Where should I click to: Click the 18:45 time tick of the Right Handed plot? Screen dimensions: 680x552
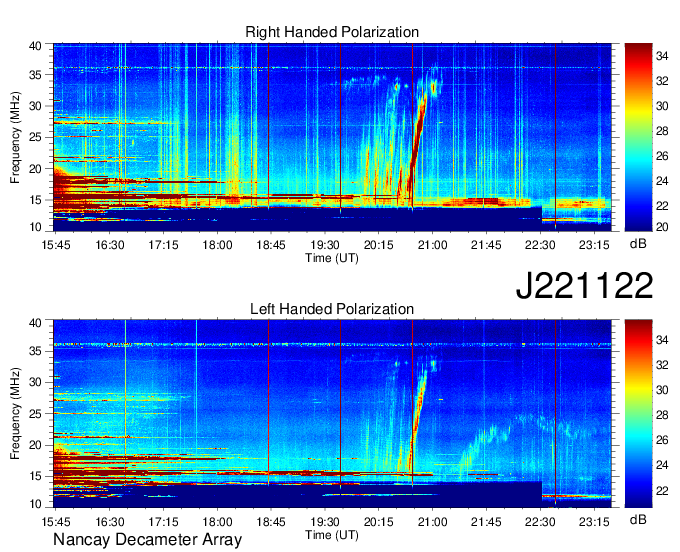(x=271, y=245)
